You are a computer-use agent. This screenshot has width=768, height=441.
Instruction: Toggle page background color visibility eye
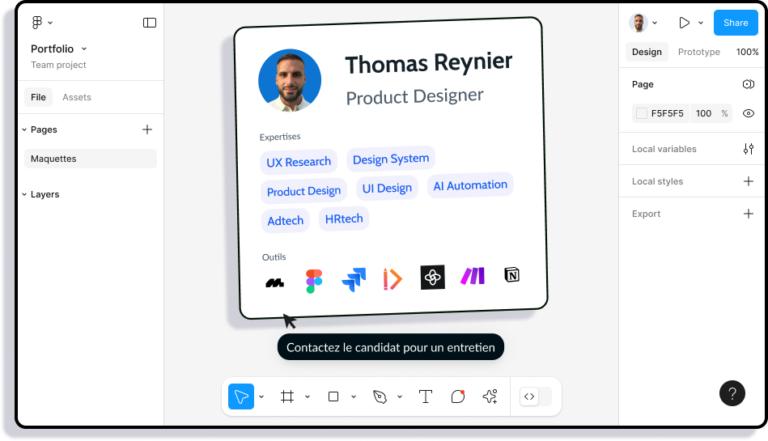[x=748, y=113]
